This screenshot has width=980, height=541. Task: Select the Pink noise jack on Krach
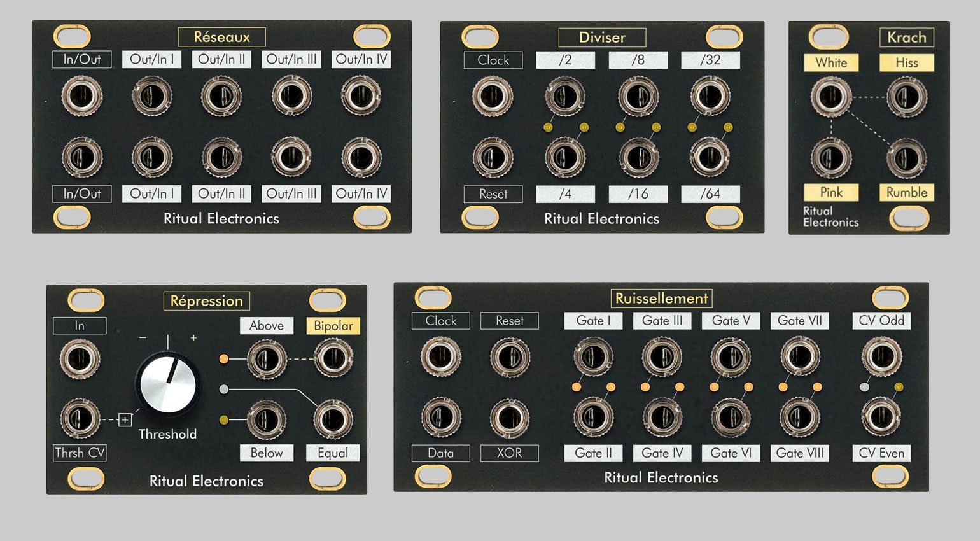tap(831, 157)
